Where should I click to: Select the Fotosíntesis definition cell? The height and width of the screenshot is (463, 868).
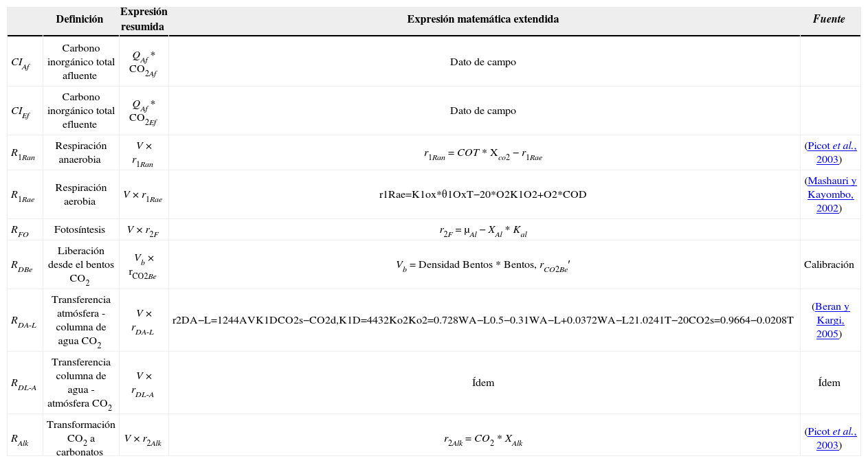[x=80, y=230]
